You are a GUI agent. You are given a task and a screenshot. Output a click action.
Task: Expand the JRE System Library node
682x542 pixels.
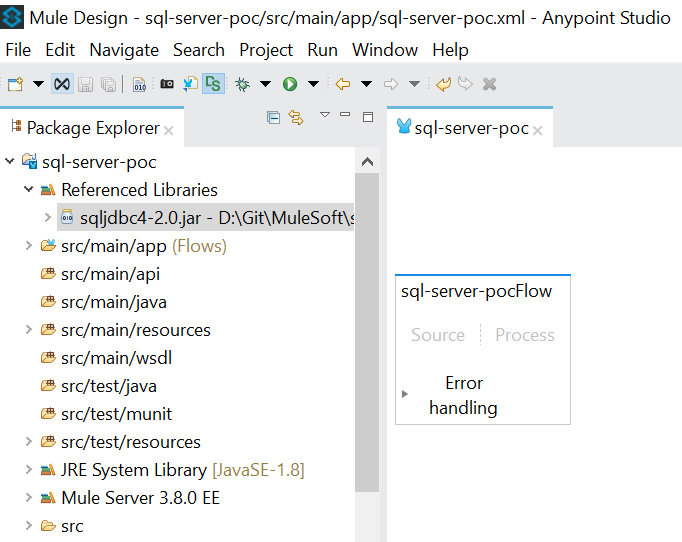tap(29, 469)
